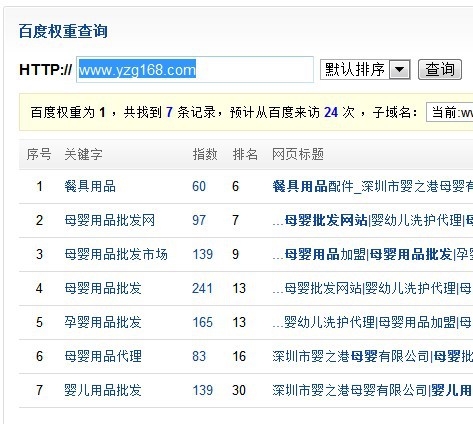Click serial number 4
Image resolution: width=473 pixels, height=424 pixels.
coord(39,288)
